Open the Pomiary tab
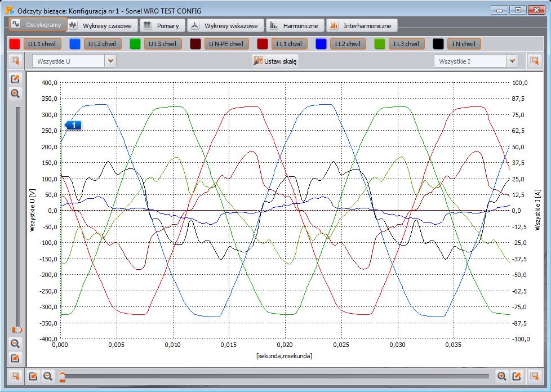This screenshot has width=551, height=392. tap(163, 26)
